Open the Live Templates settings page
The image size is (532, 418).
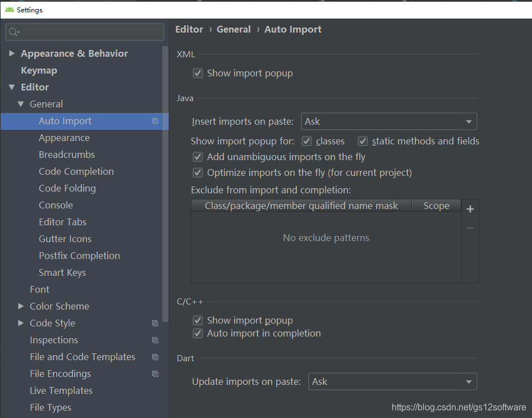click(61, 390)
